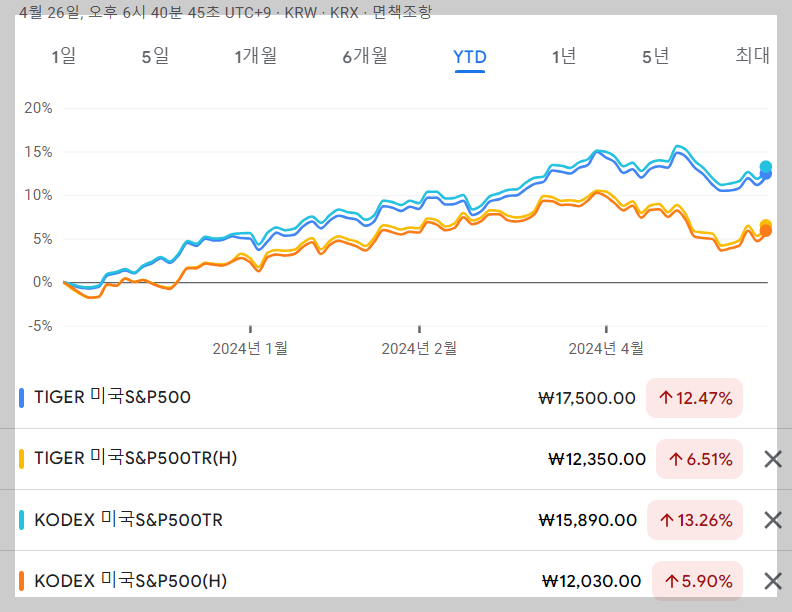The image size is (792, 612).
Task: Click the 20% y-axis label
Action: pyautogui.click(x=38, y=108)
